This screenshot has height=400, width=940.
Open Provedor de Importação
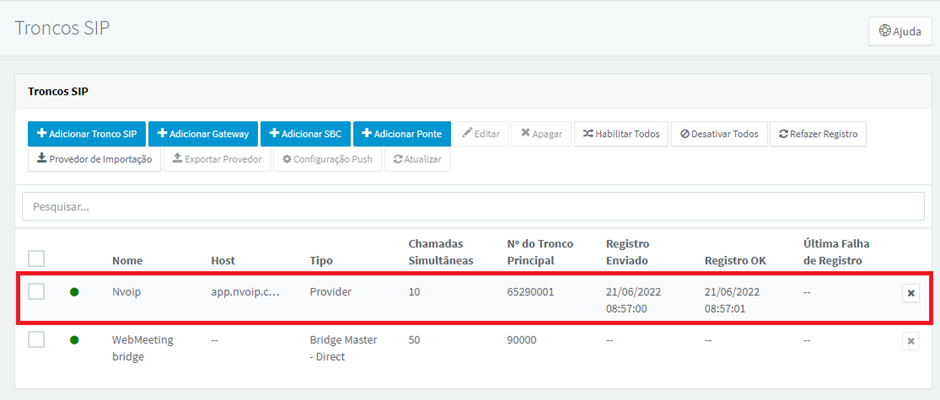(94, 159)
